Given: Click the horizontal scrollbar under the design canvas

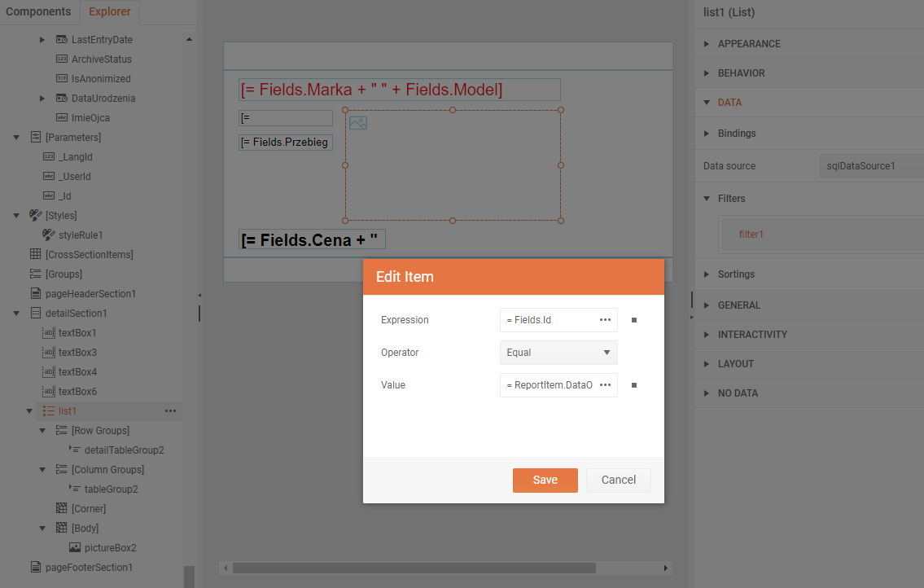Looking at the screenshot, I should (x=414, y=568).
